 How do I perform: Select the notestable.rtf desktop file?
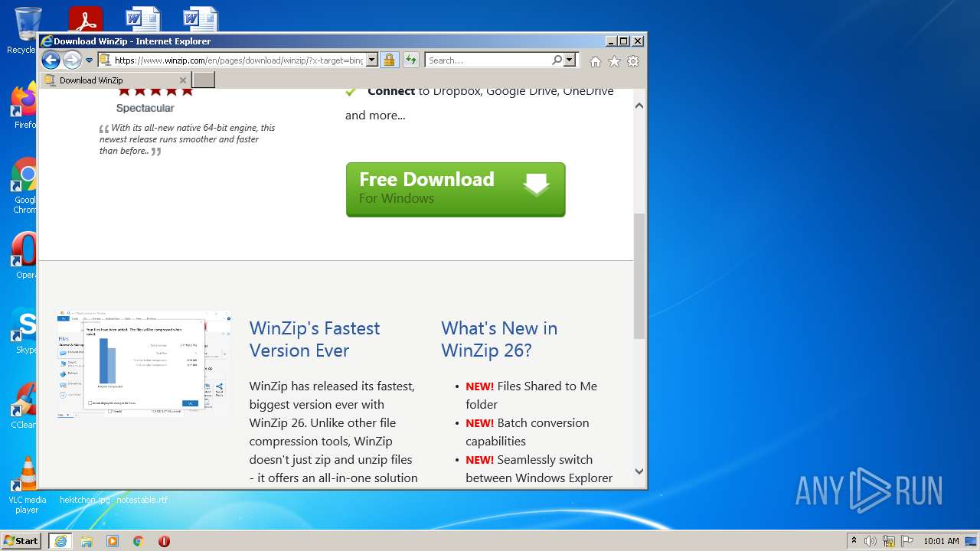pyautogui.click(x=142, y=500)
